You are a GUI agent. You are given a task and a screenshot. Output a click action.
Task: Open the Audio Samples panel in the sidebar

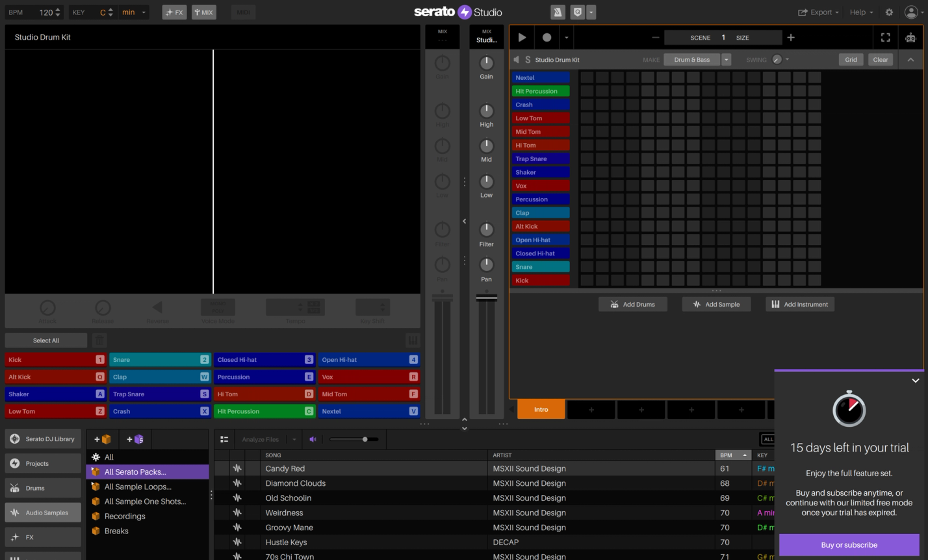[42, 513]
